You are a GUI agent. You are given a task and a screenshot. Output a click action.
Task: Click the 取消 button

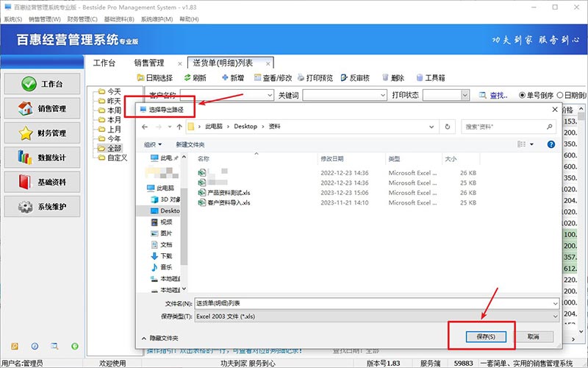[533, 336]
